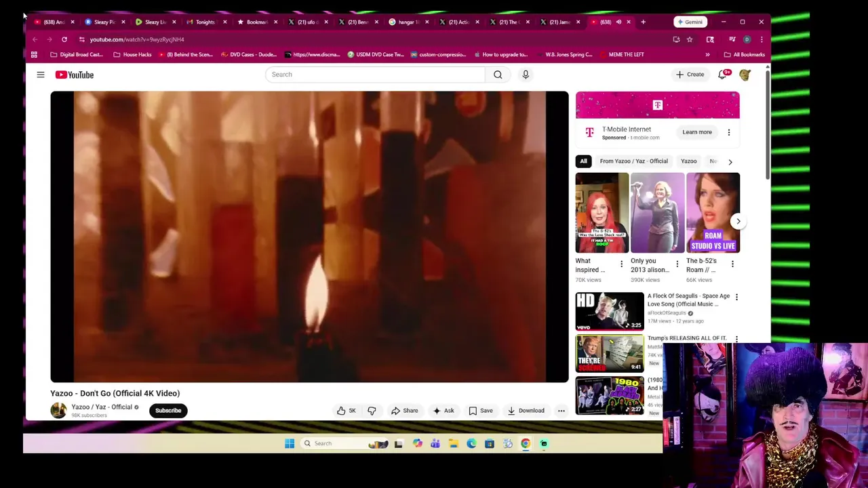Open options for the Flock Of Seagulls video
868x488 pixels.
coord(736,296)
